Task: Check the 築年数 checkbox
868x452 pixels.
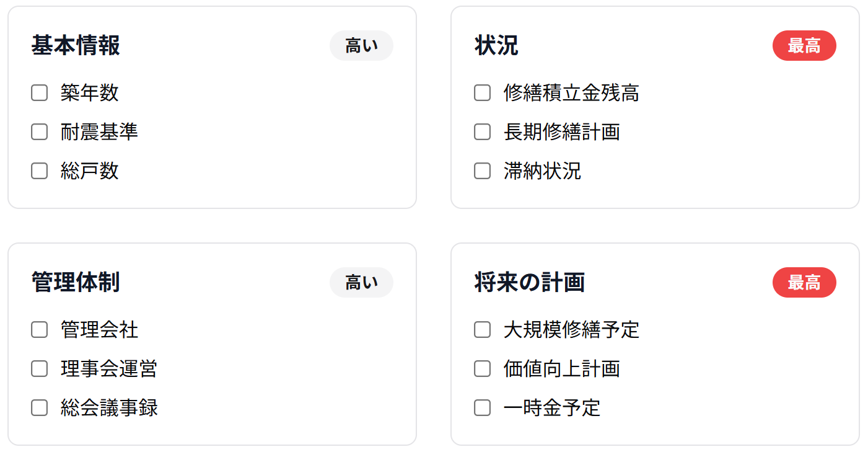Action: coord(39,93)
